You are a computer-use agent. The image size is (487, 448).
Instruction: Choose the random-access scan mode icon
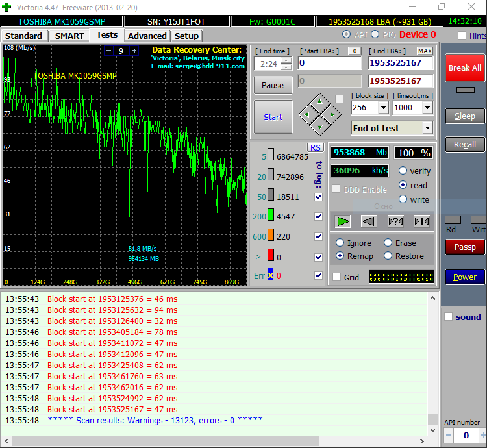coord(395,221)
